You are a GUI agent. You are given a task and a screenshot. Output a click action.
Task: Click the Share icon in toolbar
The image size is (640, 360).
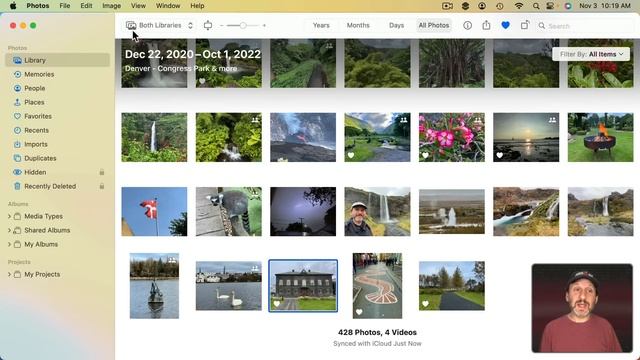point(486,25)
